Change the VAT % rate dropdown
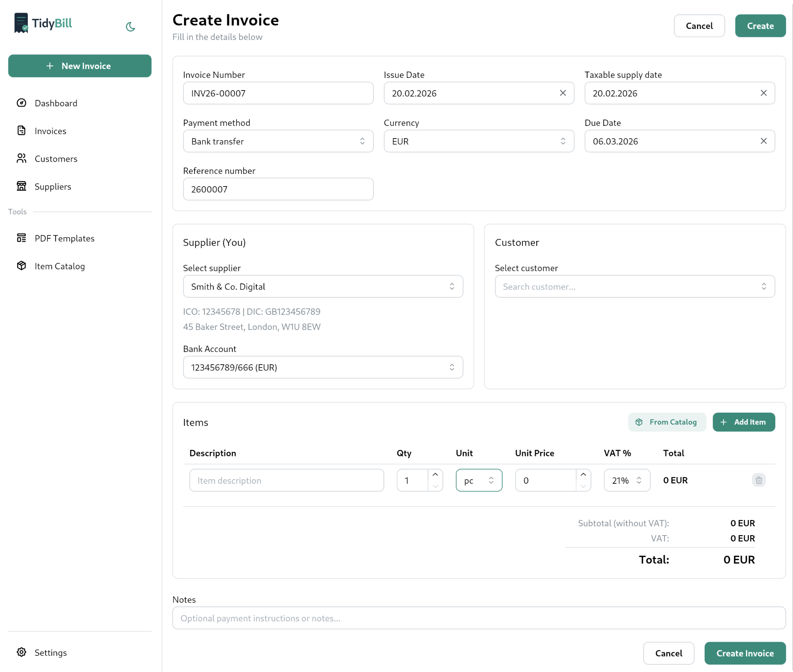The width and height of the screenshot is (793, 672). (x=626, y=480)
